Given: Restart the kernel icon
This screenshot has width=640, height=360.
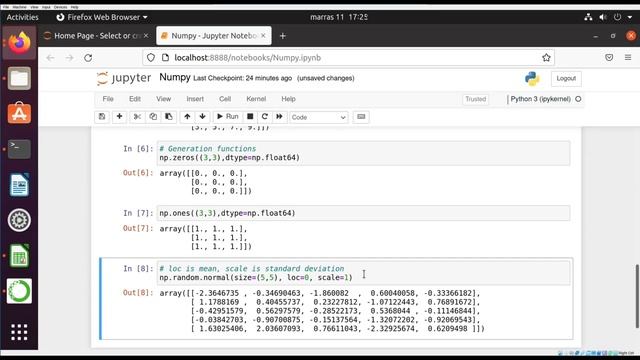Looking at the screenshot, I should pos(264,117).
